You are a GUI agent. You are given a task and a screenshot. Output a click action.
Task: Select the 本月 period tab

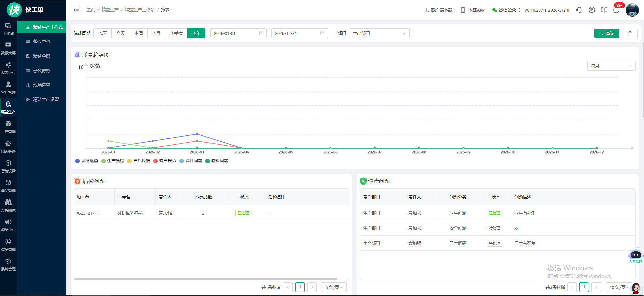(x=156, y=33)
